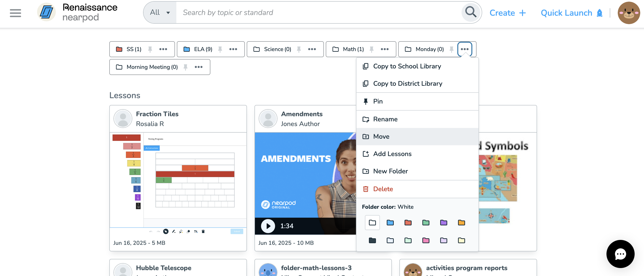Image resolution: width=644 pixels, height=276 pixels.
Task: Choose Delete from the folder menu
Action: click(417, 189)
